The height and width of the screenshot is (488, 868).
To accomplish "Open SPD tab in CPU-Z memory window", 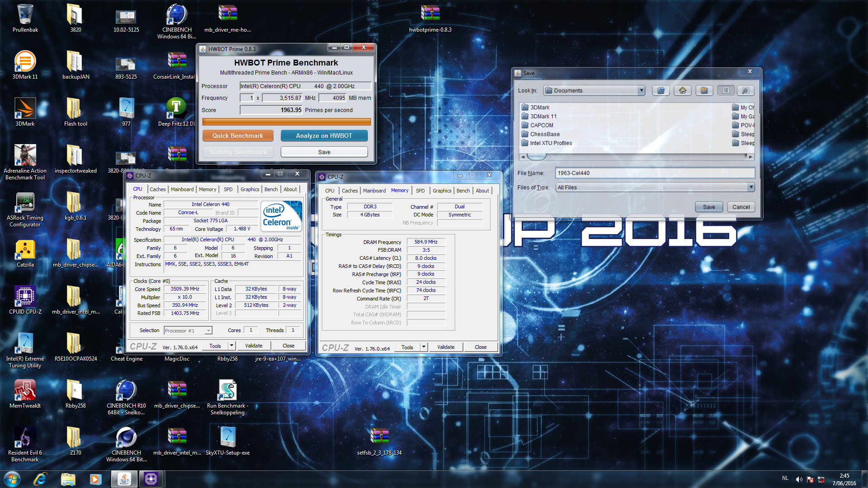I will (420, 191).
